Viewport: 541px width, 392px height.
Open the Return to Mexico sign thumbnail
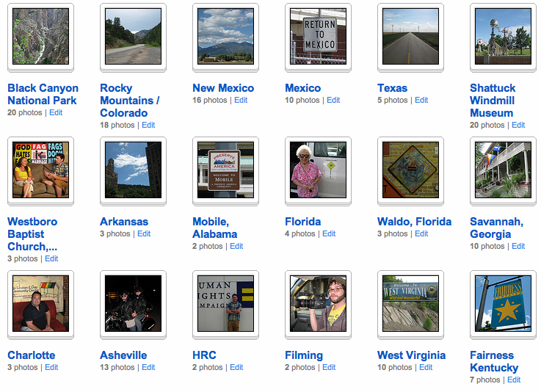[x=318, y=37]
